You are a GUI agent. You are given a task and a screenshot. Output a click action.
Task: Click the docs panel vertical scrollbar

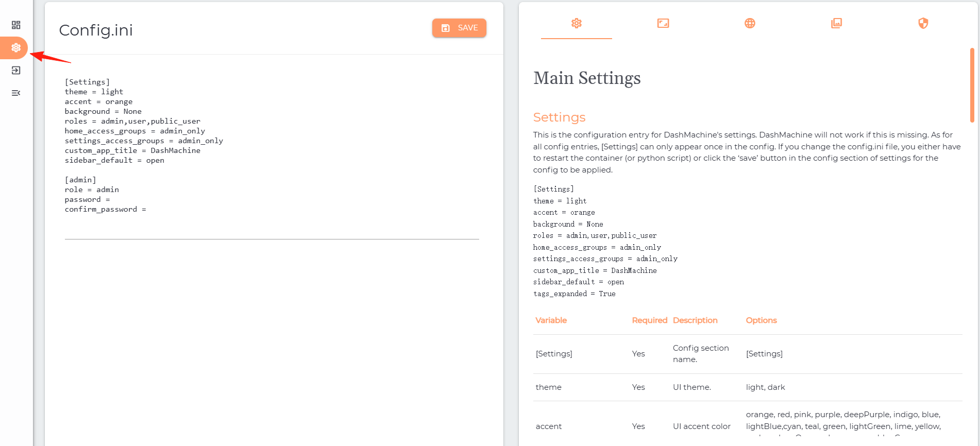pyautogui.click(x=972, y=85)
